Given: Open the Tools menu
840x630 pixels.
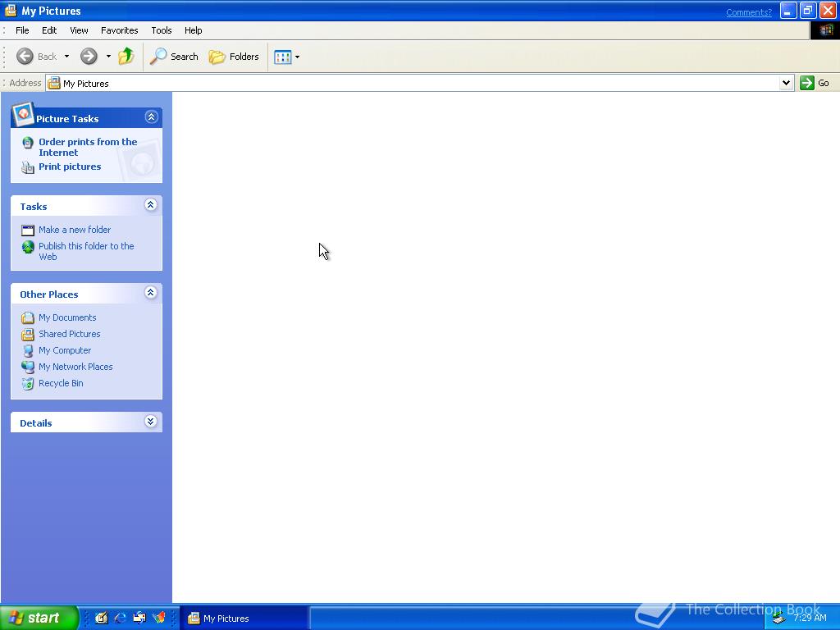Looking at the screenshot, I should tap(162, 30).
